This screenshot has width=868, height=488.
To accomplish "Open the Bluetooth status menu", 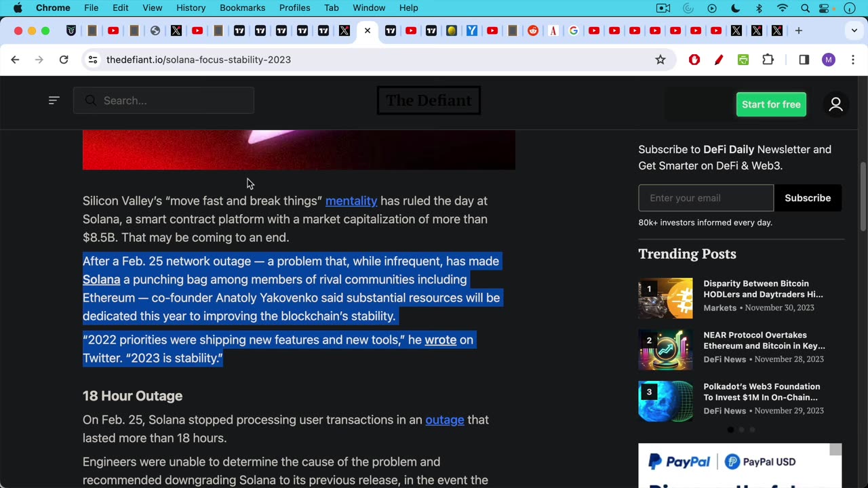I will point(759,8).
